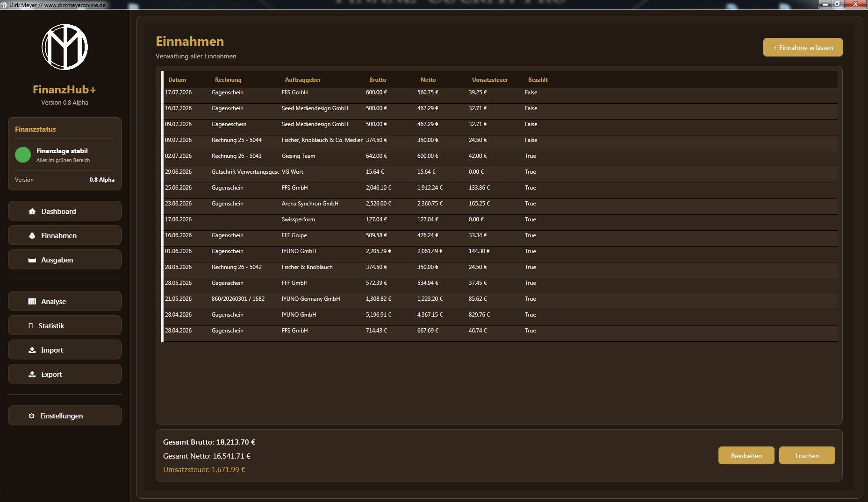The height and width of the screenshot is (502, 868).
Task: Click the Löschen button
Action: click(807, 456)
